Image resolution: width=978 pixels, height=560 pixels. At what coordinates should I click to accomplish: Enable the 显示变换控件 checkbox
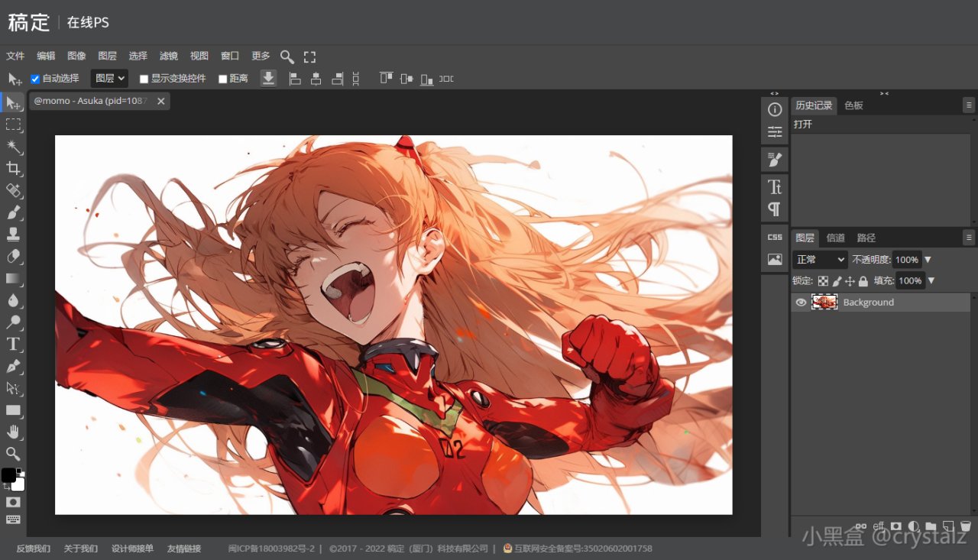(x=144, y=79)
